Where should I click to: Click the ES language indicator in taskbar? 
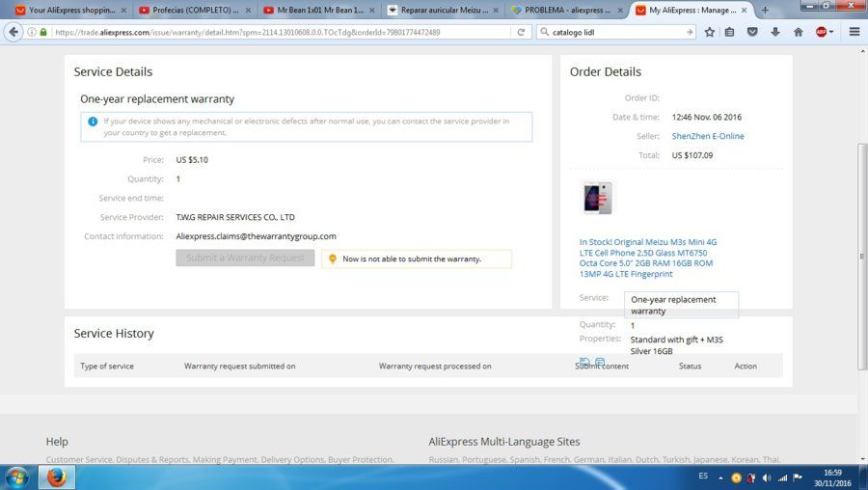click(x=703, y=476)
